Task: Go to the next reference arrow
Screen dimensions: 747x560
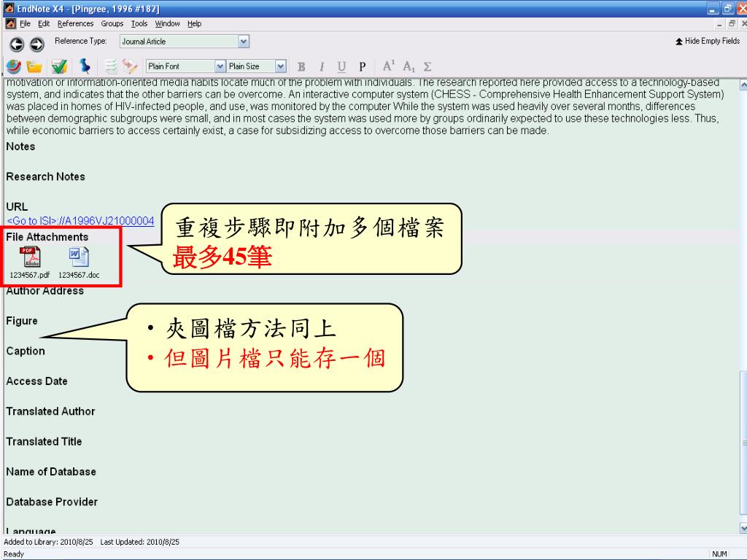Action: [36, 44]
